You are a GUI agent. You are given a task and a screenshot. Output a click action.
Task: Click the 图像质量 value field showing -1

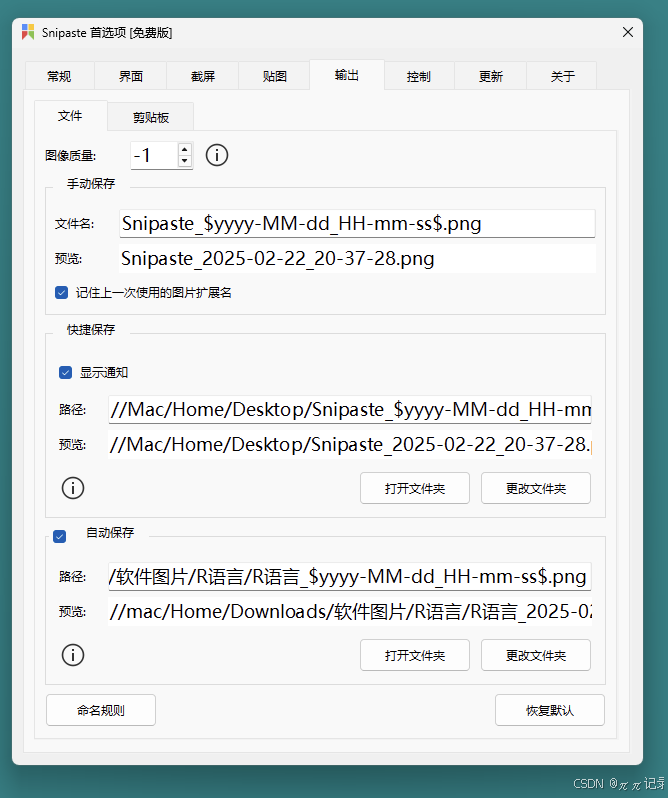point(154,155)
